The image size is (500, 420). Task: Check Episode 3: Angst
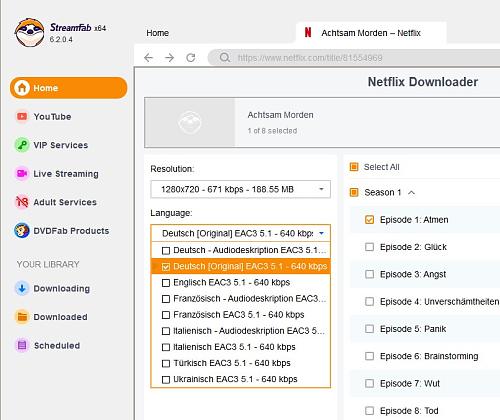click(369, 274)
